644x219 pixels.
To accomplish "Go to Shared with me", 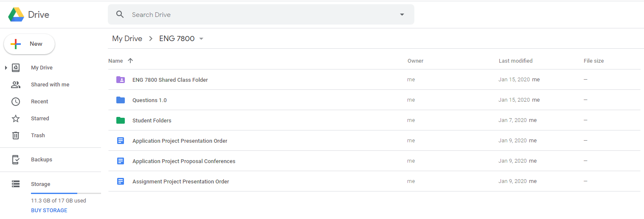I will tap(50, 85).
